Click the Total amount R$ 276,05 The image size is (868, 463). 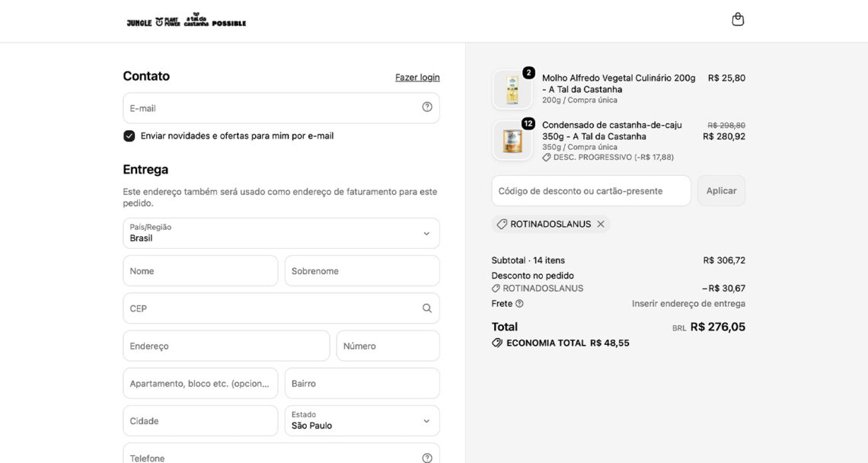click(717, 327)
